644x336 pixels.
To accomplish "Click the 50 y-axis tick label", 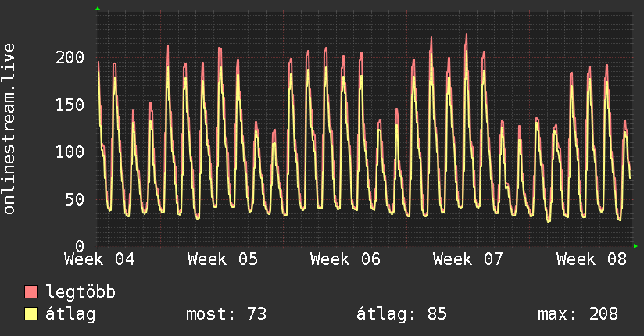I will click(x=75, y=199).
